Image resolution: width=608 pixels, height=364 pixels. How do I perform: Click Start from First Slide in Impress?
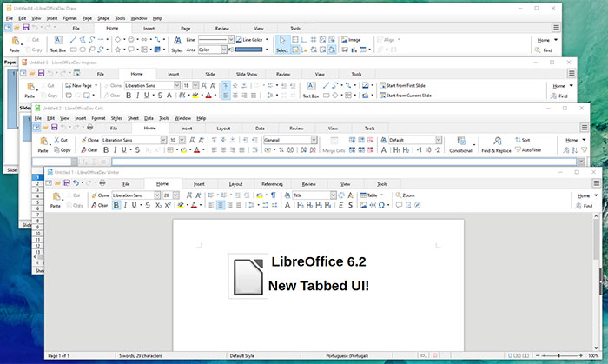click(402, 85)
